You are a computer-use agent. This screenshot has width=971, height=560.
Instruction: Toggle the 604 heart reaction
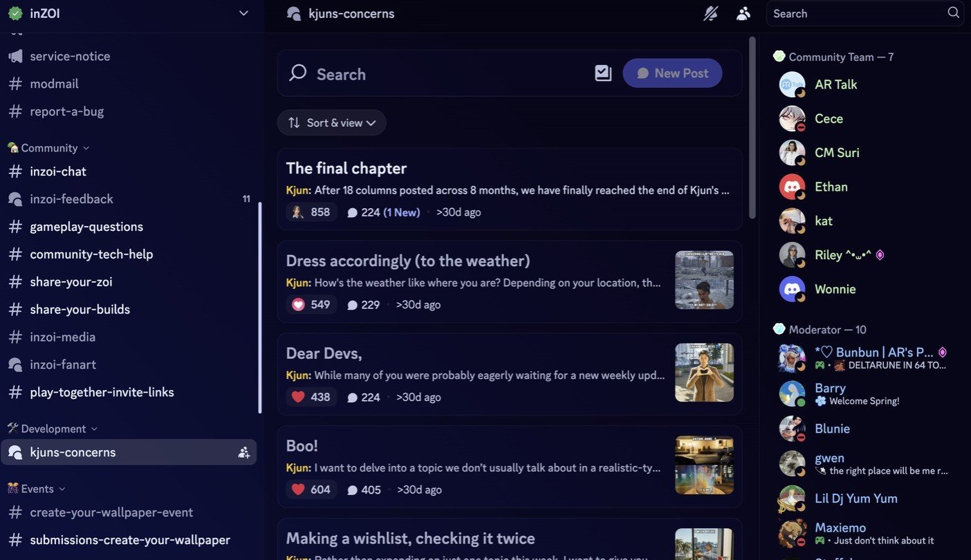311,489
